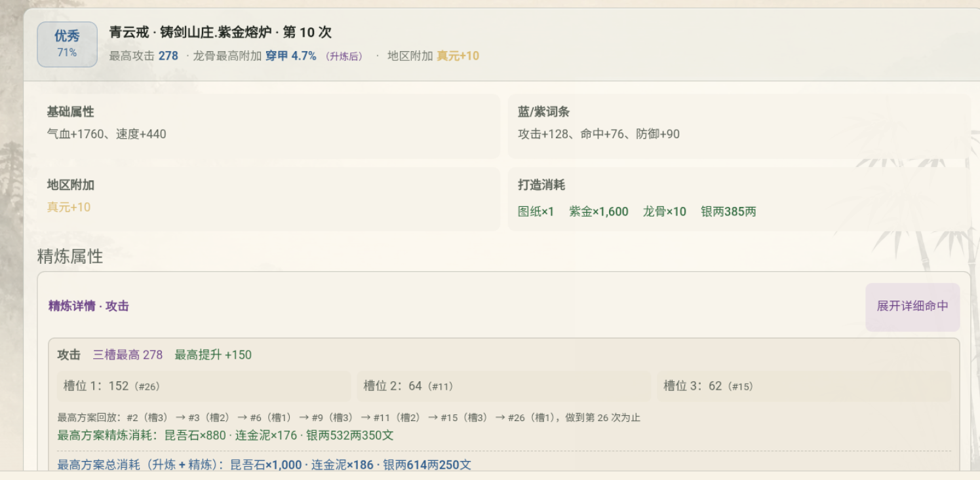Image resolution: width=980 pixels, height=480 pixels.
Task: Click the 银两385两 cost entry
Action: point(728,212)
